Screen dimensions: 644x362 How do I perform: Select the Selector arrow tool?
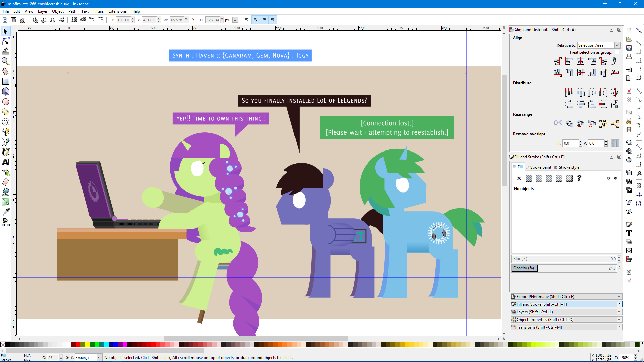click(5, 31)
